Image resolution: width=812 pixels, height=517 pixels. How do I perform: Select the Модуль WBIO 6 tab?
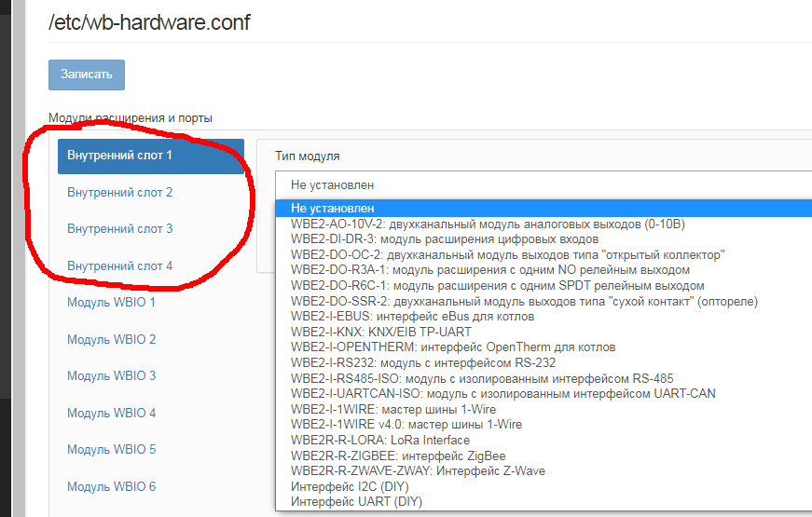111,486
